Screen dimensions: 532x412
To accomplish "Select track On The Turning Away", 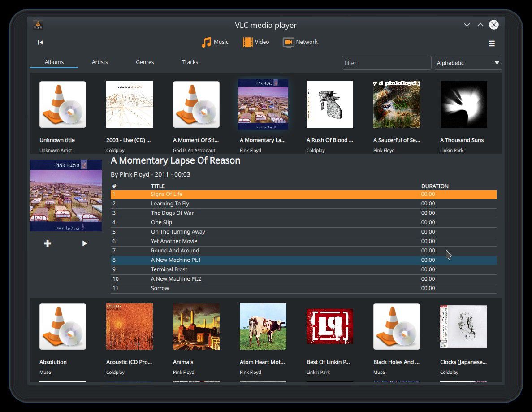I will pyautogui.click(x=303, y=232).
